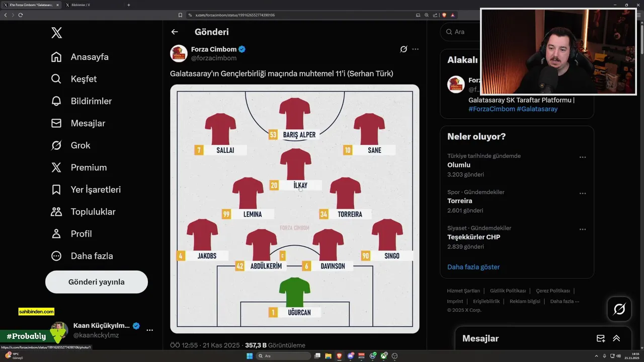The image size is (644, 362).
Task: Expand the Daha fazla sidebar menu
Action: pyautogui.click(x=82, y=256)
